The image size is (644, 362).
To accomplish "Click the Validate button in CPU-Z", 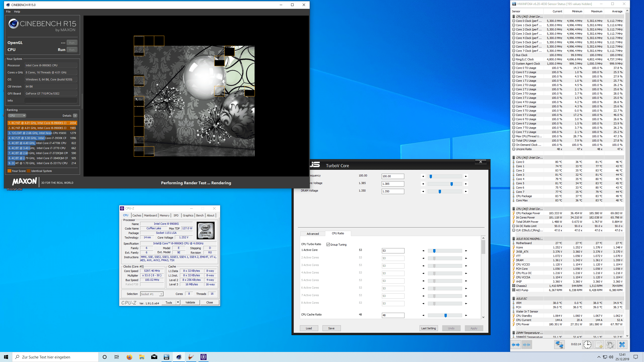I will (x=190, y=302).
